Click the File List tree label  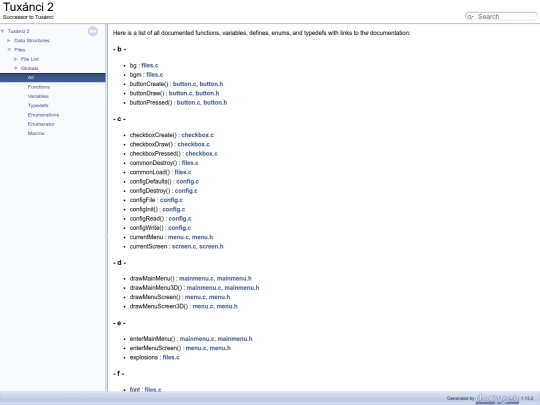click(30, 59)
